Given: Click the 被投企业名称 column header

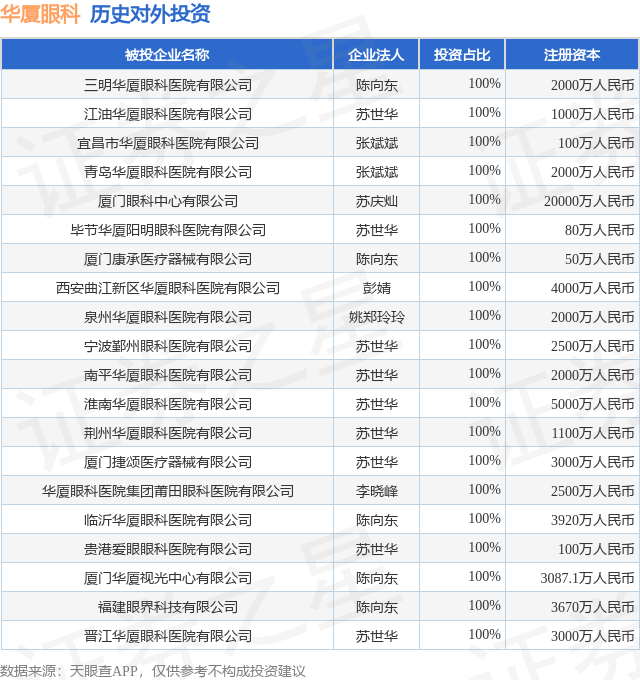Looking at the screenshot, I should click(x=167, y=55).
